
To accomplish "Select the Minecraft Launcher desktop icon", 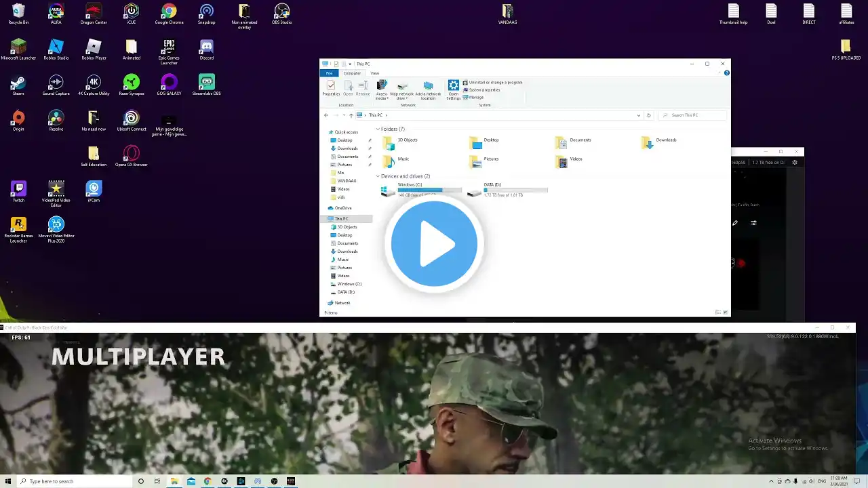I will 18,49.
